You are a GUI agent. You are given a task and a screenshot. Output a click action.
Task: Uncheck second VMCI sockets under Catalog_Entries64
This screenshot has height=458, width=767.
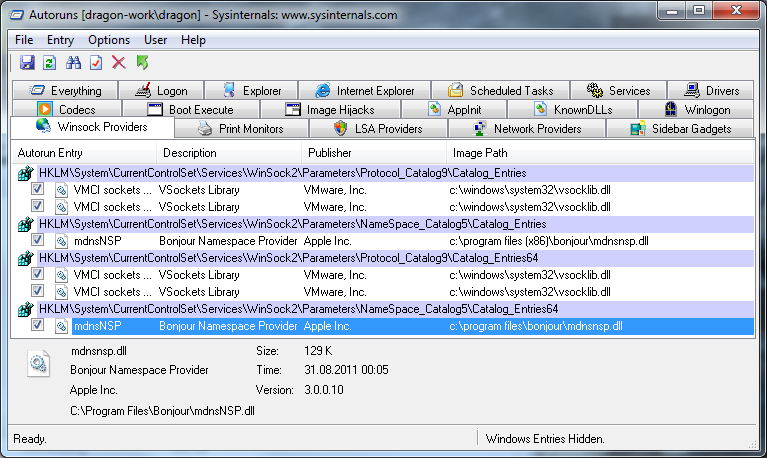[x=37, y=291]
